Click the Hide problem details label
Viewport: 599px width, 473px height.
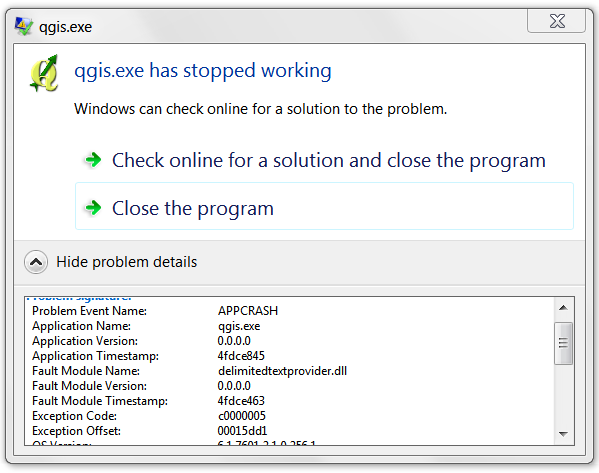(x=126, y=262)
